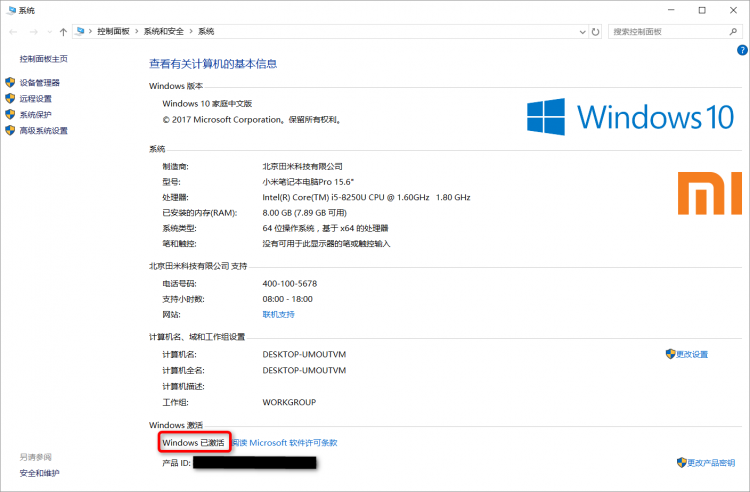
Task: Refresh the address bar view
Action: coord(596,32)
